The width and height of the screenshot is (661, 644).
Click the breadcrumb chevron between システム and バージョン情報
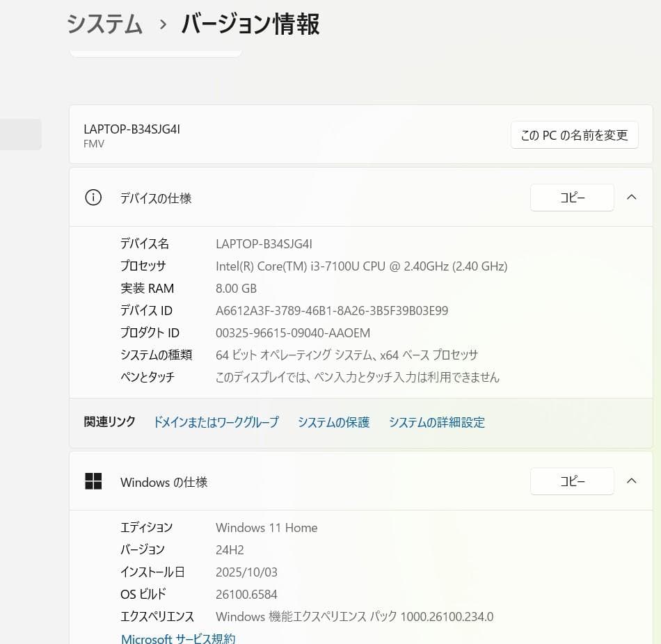tap(163, 25)
